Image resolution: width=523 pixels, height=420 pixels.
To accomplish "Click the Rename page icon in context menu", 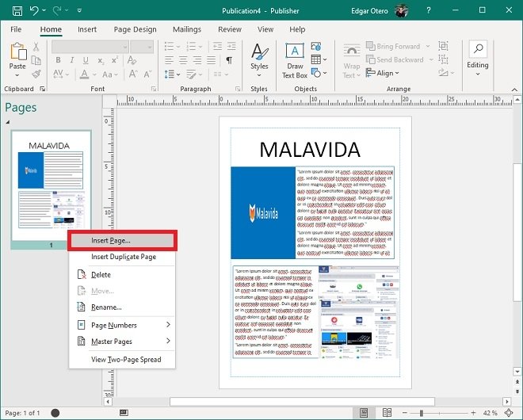I will (82, 307).
